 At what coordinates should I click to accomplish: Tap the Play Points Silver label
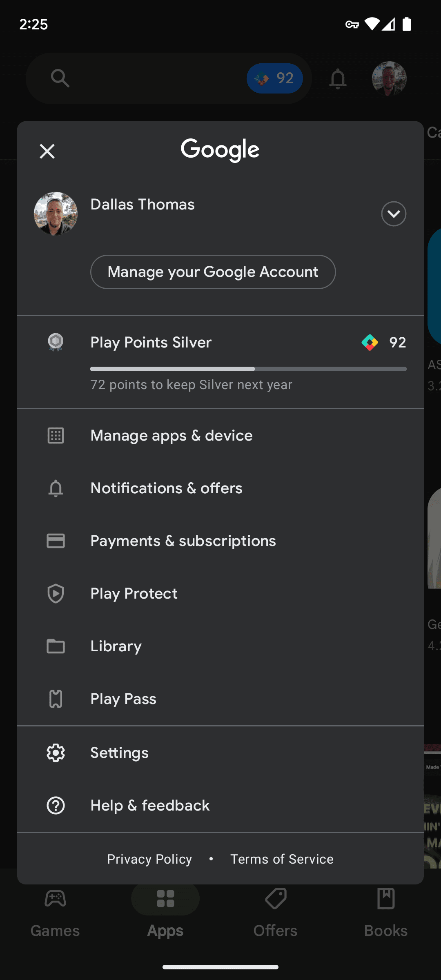(151, 343)
